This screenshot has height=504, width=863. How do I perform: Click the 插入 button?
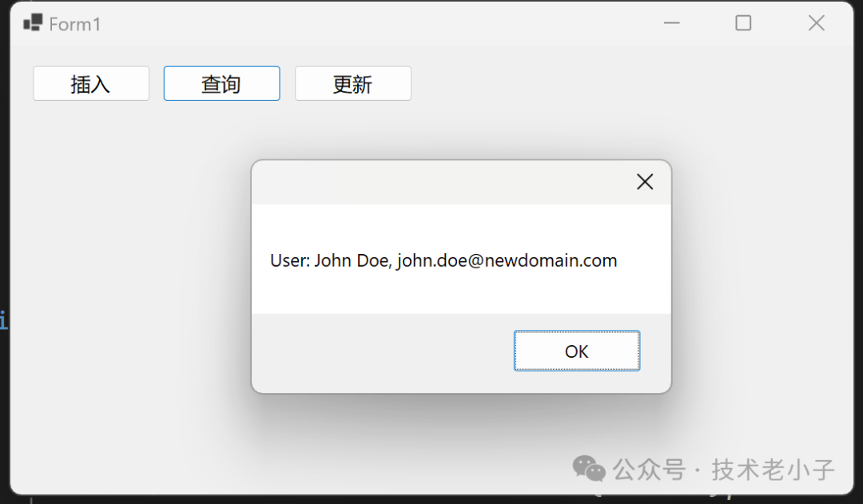91,84
